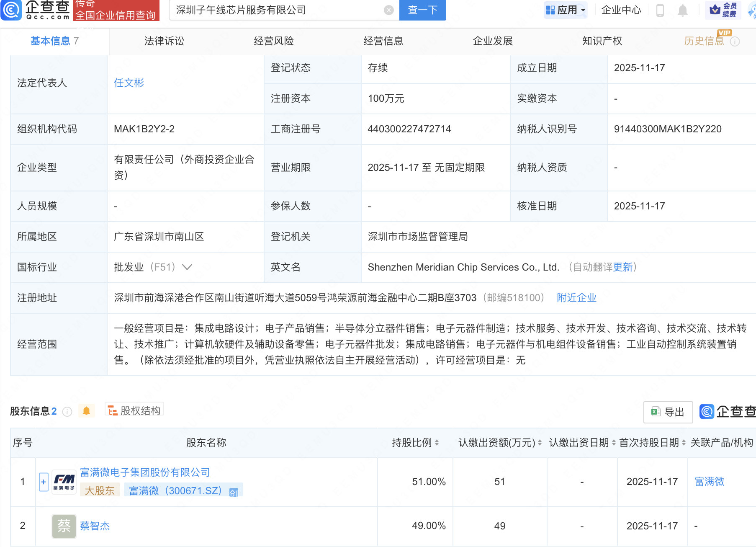756x547 pixels.
Task: Click shareholder info help icon
Action: click(67, 412)
